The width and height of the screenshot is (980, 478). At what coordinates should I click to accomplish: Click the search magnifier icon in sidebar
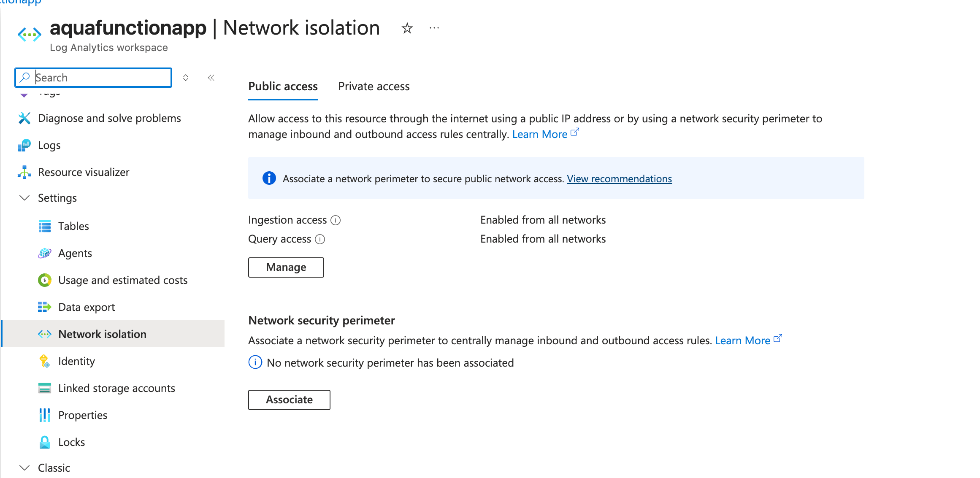(x=25, y=77)
